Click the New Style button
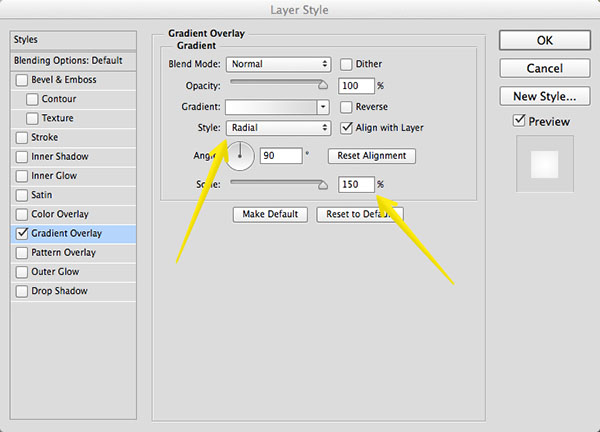The image size is (600, 432). pyautogui.click(x=544, y=96)
